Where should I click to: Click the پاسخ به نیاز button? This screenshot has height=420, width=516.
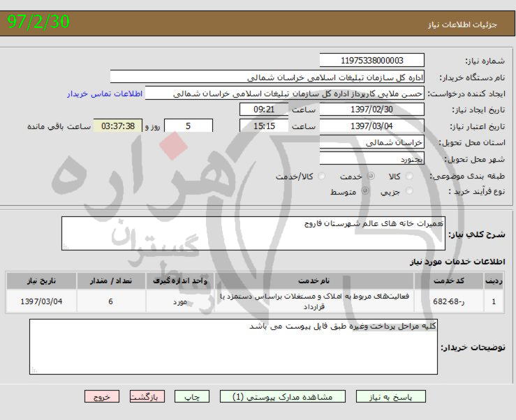(x=390, y=397)
